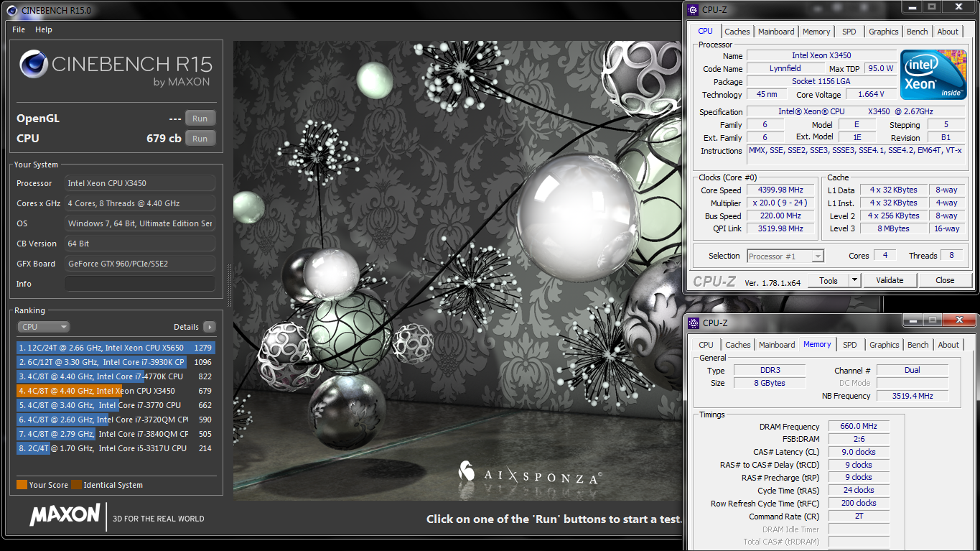Click the NB Frequency value 3519.4 MHz
The width and height of the screenshot is (980, 551).
tap(913, 396)
